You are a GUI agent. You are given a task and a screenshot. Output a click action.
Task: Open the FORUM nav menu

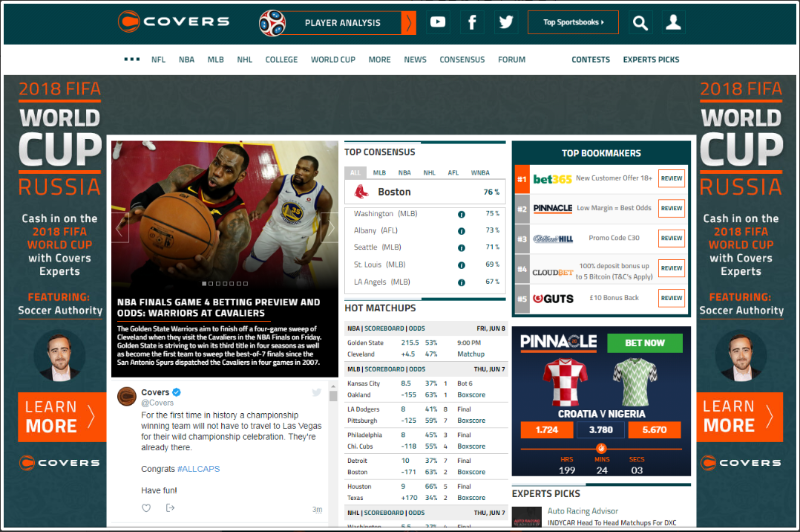[512, 60]
